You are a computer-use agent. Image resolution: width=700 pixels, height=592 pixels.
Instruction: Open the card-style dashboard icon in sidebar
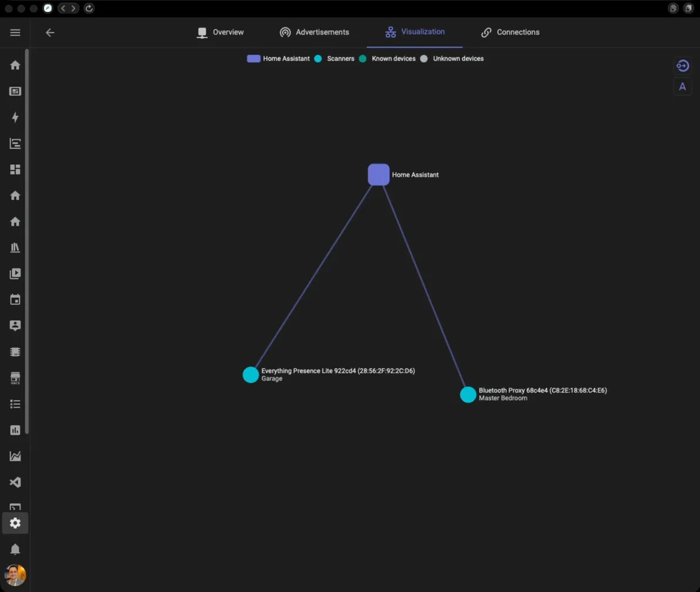click(15, 91)
